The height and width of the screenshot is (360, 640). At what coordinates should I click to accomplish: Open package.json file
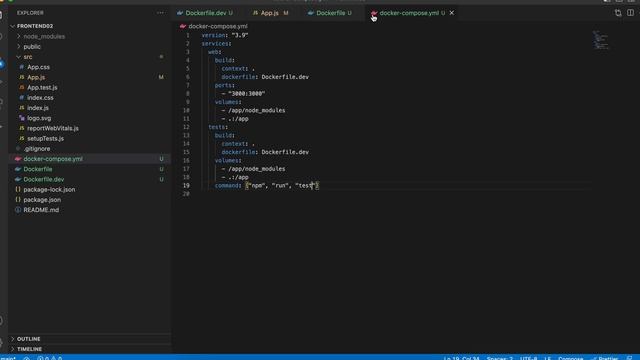[x=42, y=200]
